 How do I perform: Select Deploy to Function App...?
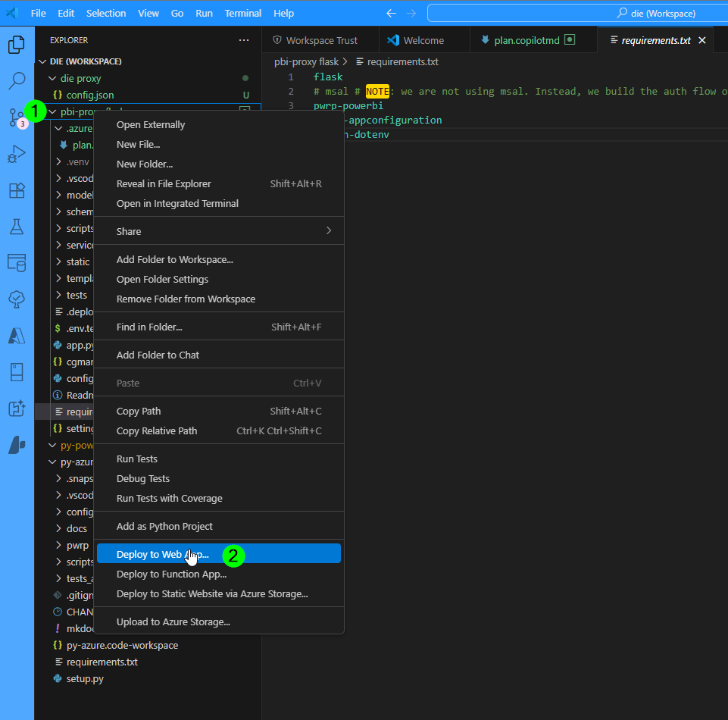219,574
